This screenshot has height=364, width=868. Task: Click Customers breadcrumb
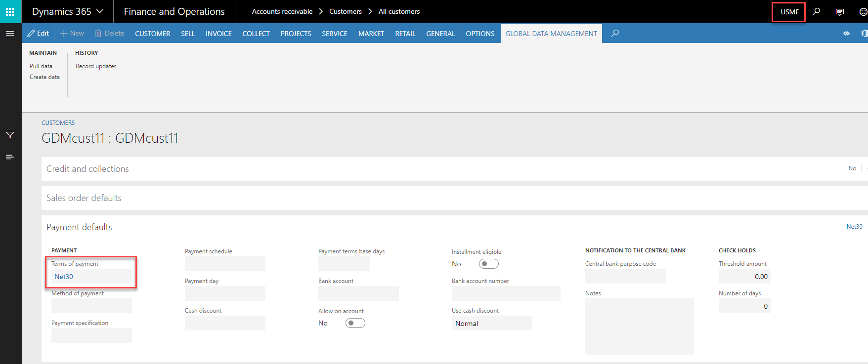click(346, 11)
